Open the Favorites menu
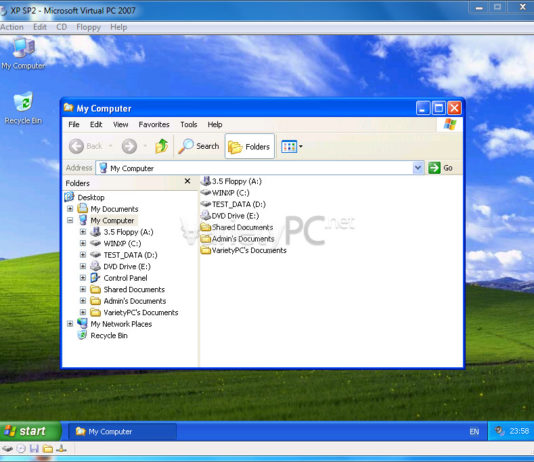This screenshot has width=534, height=462. 154,125
